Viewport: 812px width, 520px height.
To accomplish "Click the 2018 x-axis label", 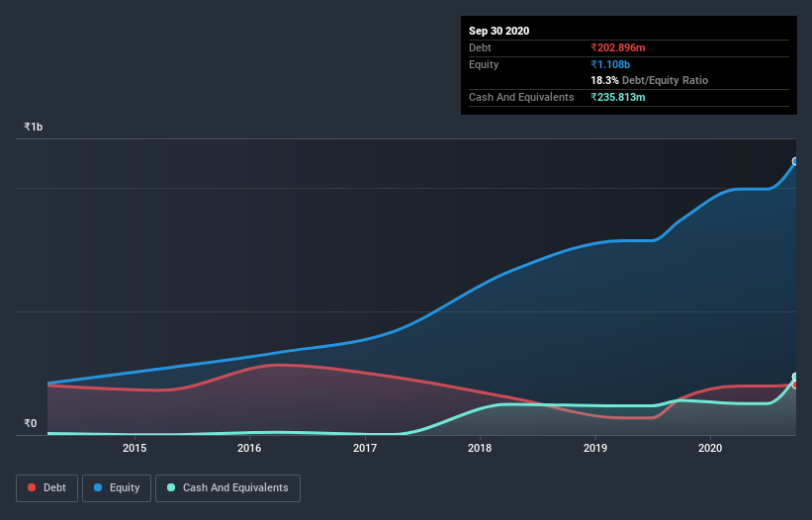I will point(480,448).
